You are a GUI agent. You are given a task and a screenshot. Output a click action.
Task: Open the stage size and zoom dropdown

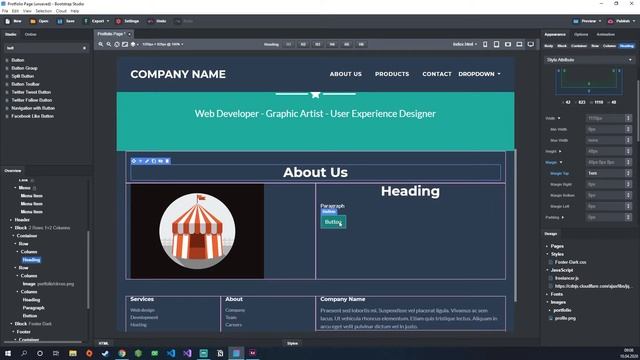162,44
